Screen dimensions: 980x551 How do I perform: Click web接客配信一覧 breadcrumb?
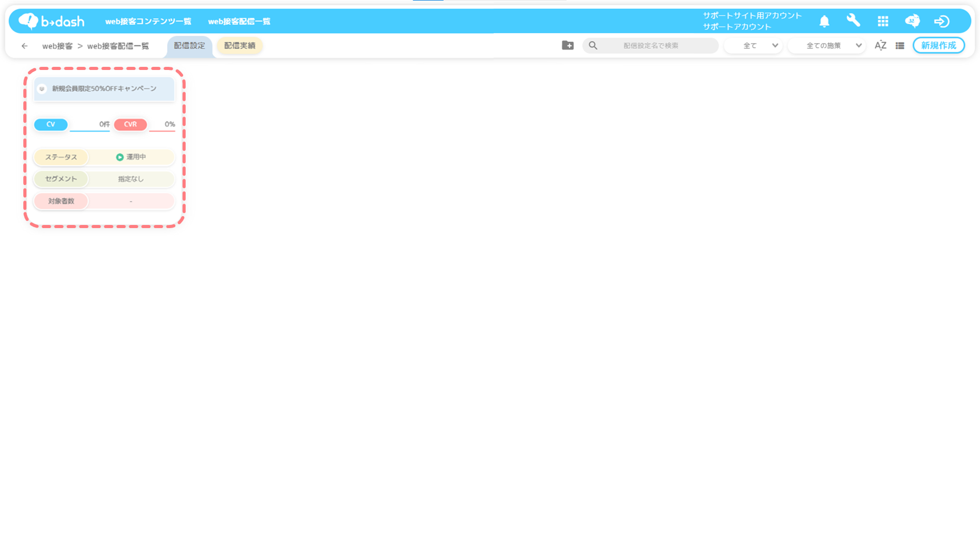(x=118, y=46)
